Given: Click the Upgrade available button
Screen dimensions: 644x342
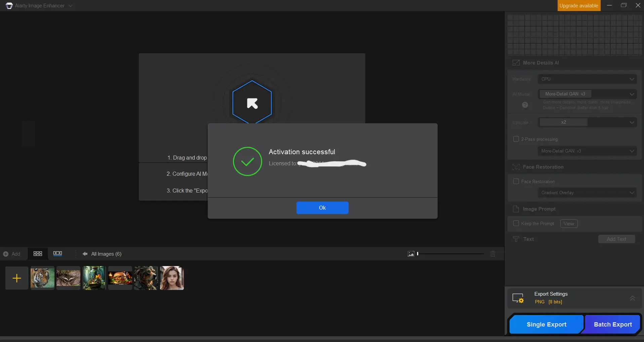Looking at the screenshot, I should coord(579,6).
